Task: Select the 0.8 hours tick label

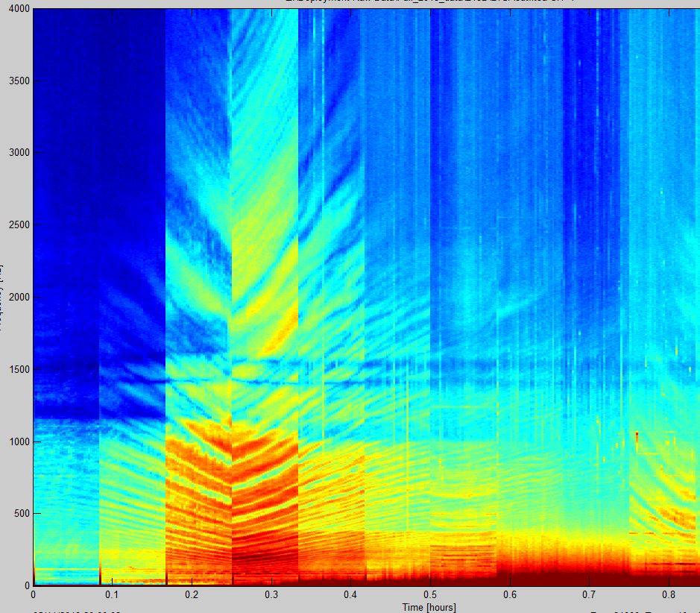Action: coord(668,595)
